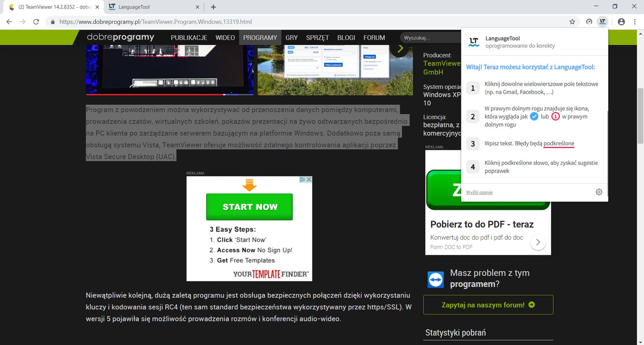Click the dobreprogramy site logo
The image size is (644, 345).
120,37
